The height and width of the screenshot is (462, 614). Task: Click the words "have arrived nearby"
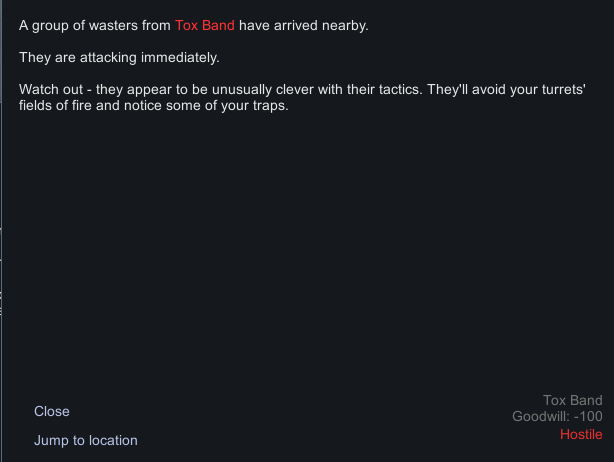pyautogui.click(x=303, y=25)
